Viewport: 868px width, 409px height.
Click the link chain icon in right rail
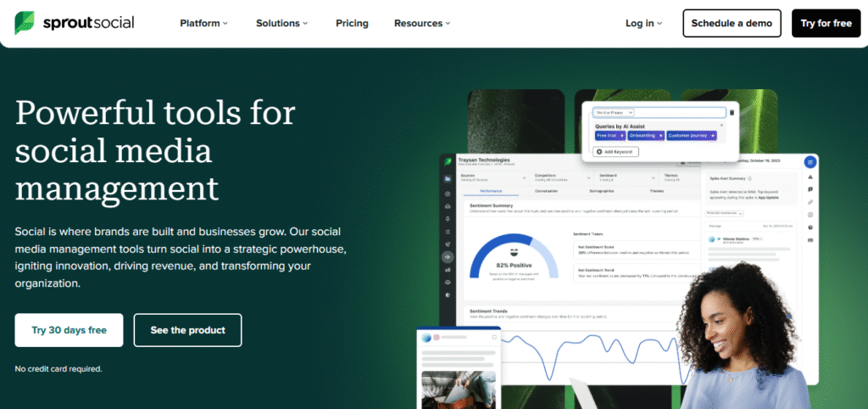[x=810, y=201]
